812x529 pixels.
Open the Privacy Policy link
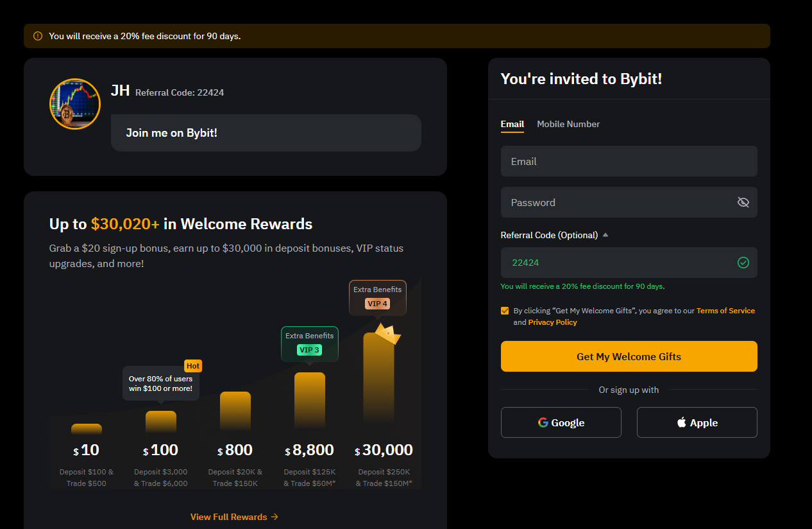point(552,322)
